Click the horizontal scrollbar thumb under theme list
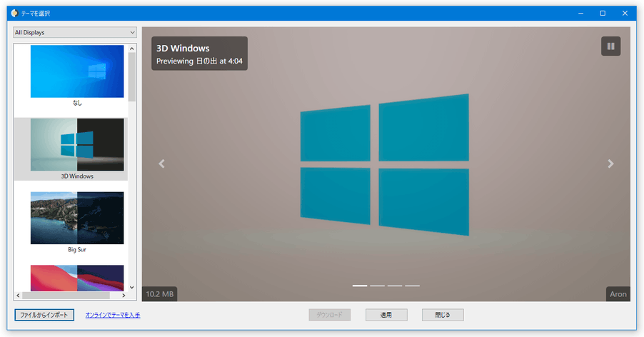 pyautogui.click(x=66, y=295)
